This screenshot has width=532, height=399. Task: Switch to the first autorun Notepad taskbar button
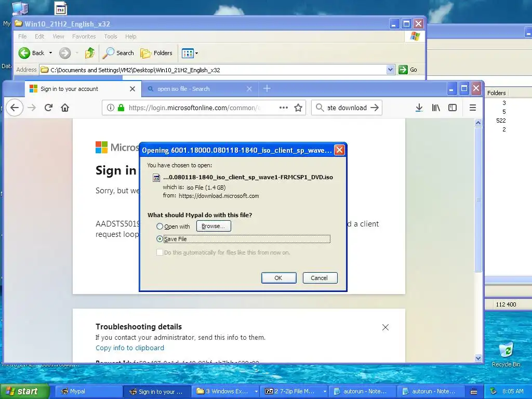tap(362, 391)
